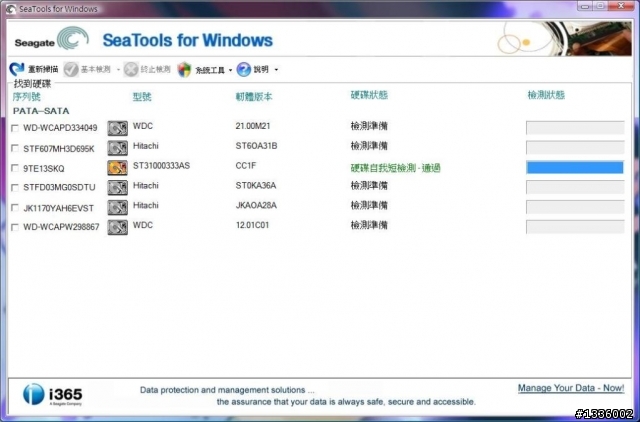Click the WDC model in WD-WCAPW298867 row
Screen dimensions: 640x422
coord(143,225)
